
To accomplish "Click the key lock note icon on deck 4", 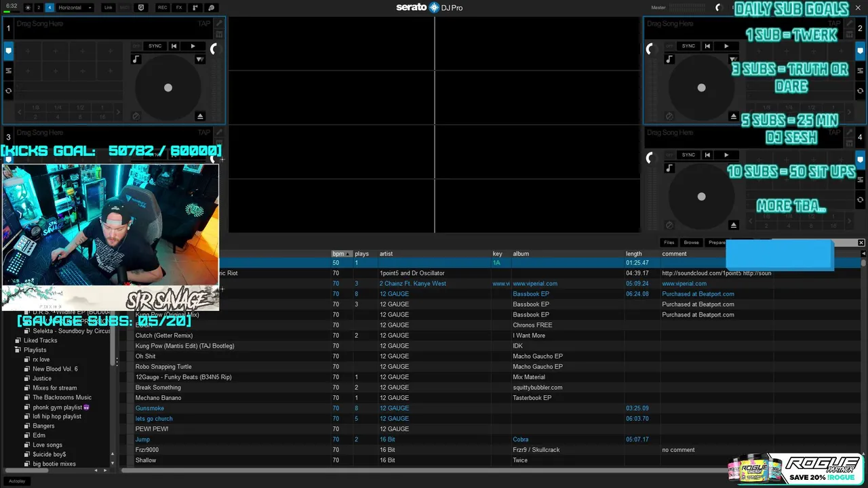I will pos(669,168).
